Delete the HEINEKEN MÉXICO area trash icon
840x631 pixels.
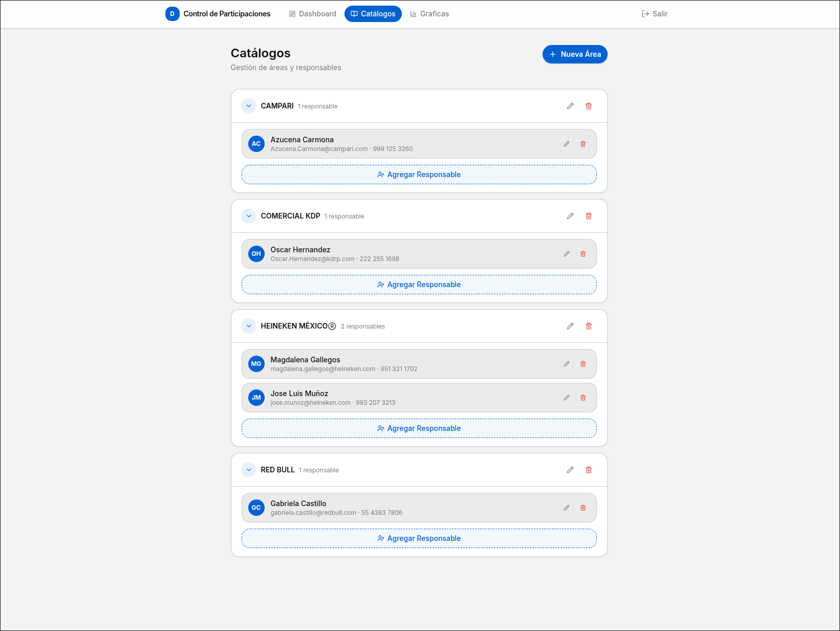pos(589,326)
